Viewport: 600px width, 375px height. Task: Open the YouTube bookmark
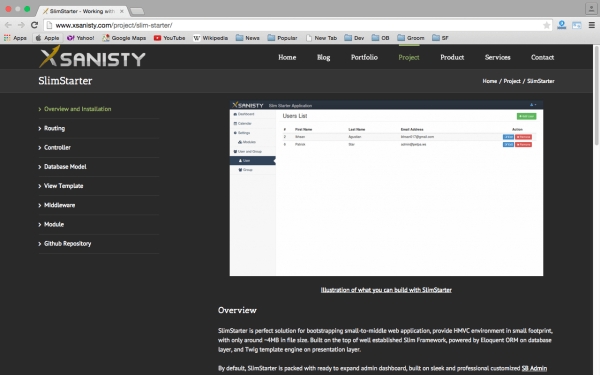click(x=170, y=38)
